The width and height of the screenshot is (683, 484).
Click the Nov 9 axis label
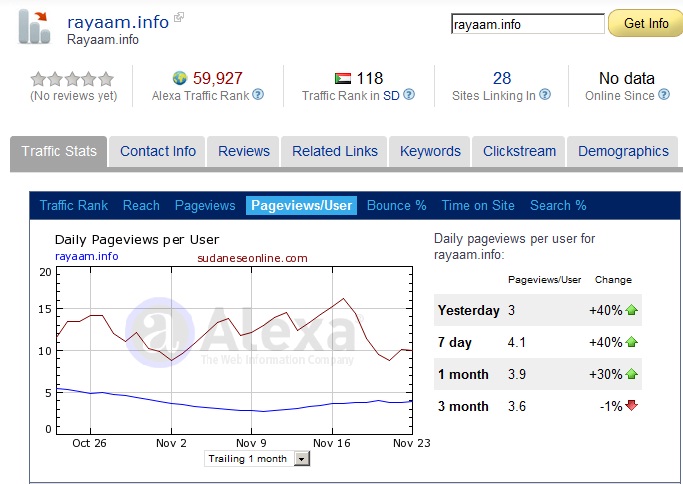251,443
